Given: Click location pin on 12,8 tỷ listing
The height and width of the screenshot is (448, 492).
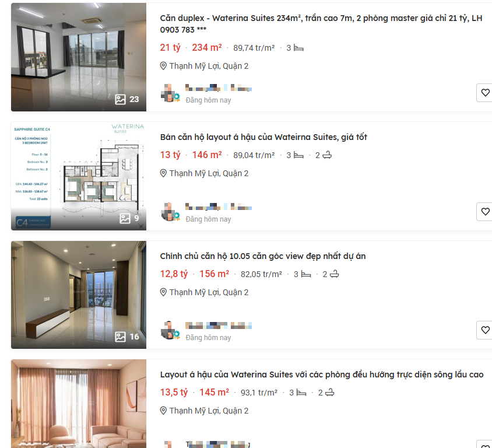Looking at the screenshot, I should coord(163,292).
